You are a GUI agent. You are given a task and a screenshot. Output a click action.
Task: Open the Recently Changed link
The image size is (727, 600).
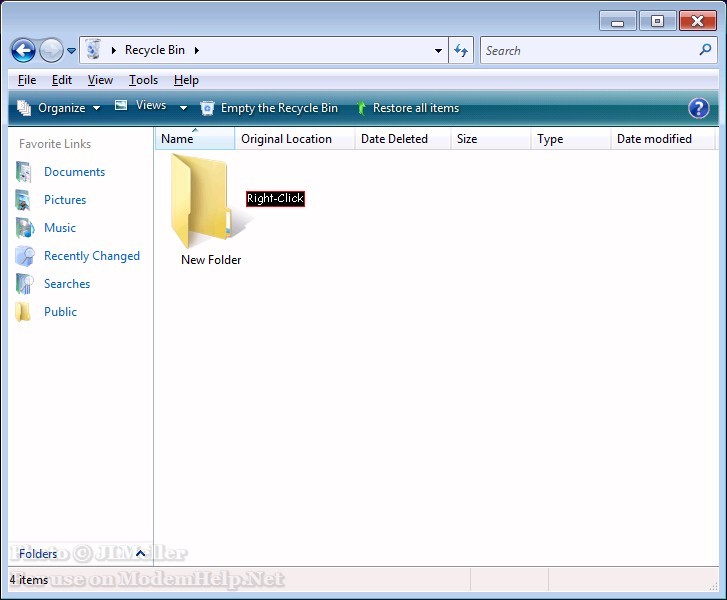pos(92,256)
